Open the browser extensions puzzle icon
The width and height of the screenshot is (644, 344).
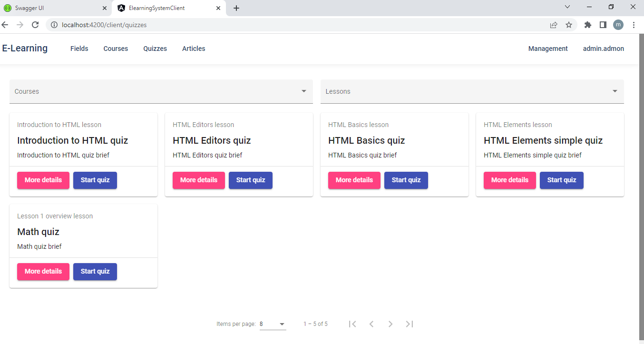click(x=588, y=25)
